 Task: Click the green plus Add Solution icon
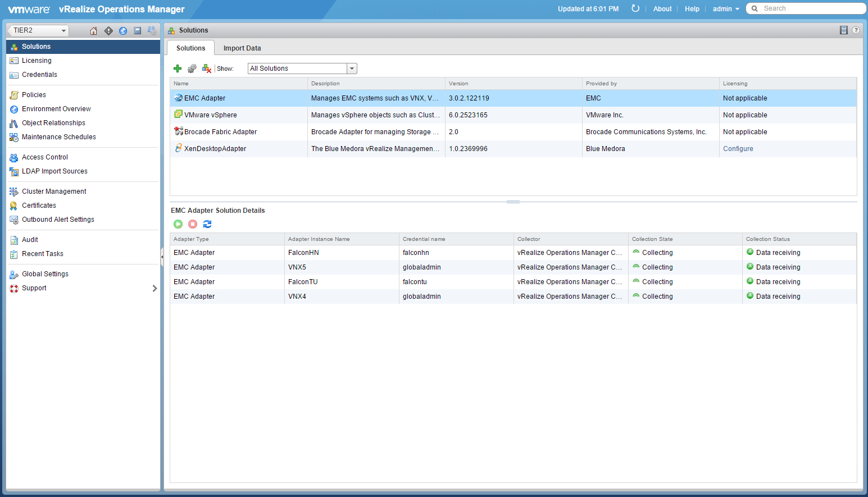click(178, 69)
